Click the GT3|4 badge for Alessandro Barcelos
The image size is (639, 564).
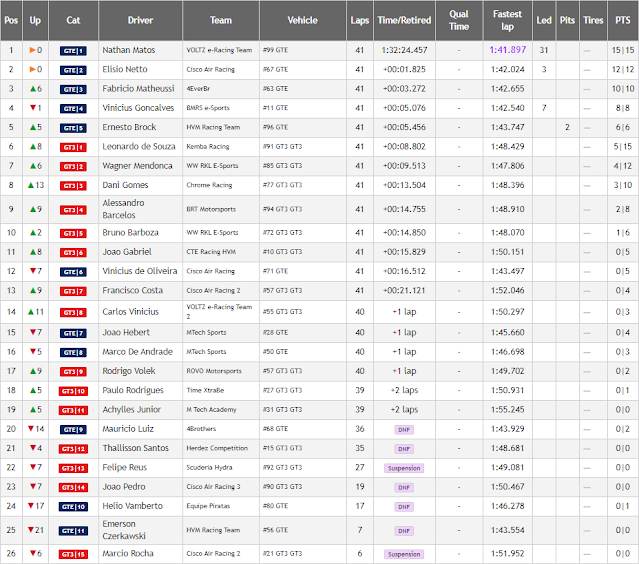(73, 210)
